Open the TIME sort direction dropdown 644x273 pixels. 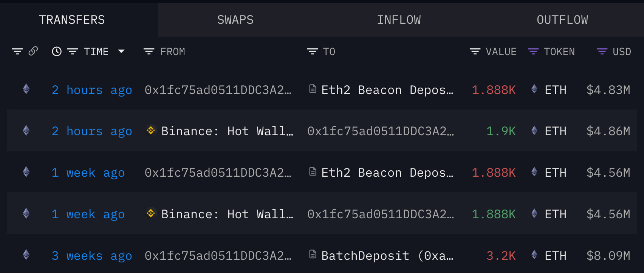point(121,51)
